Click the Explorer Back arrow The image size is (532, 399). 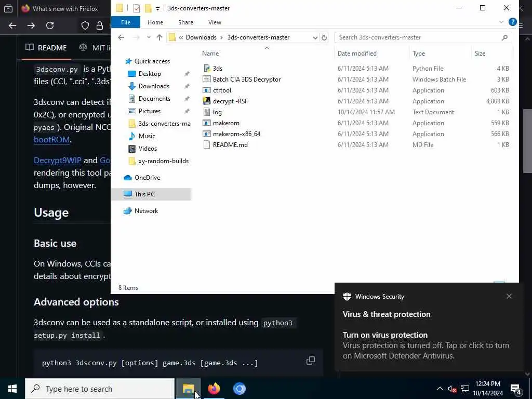[121, 37]
